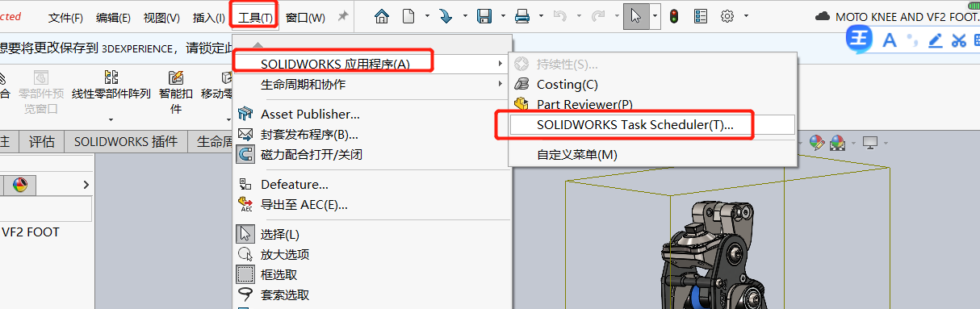The width and height of the screenshot is (980, 309).
Task: Expand the dropdown arrow beside Print
Action: click(540, 16)
